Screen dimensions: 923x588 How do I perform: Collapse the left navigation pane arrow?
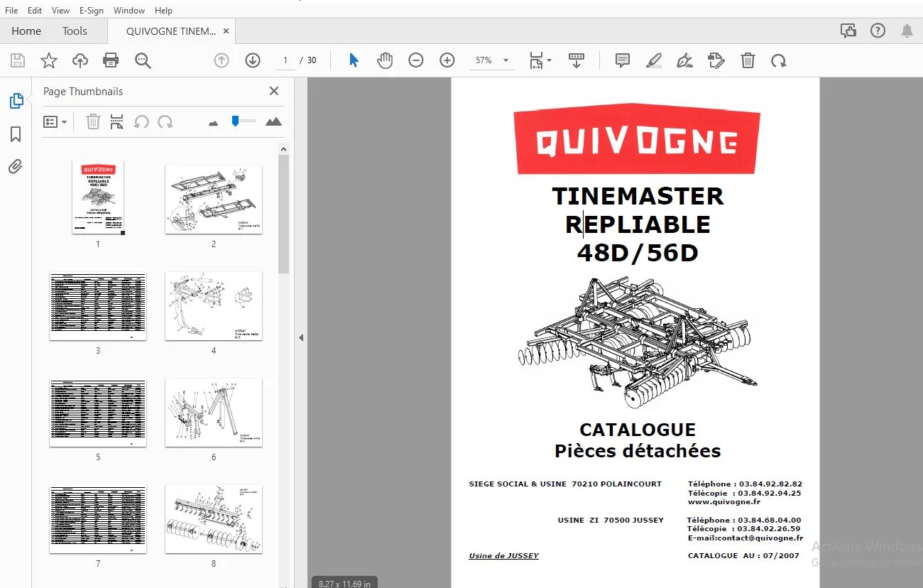point(300,338)
